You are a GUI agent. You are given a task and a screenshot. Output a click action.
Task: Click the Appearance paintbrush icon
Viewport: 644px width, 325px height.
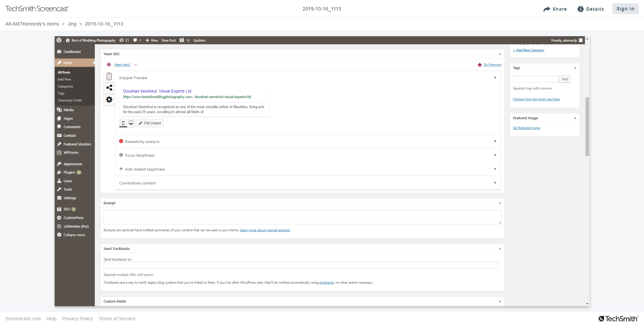pyautogui.click(x=59, y=164)
